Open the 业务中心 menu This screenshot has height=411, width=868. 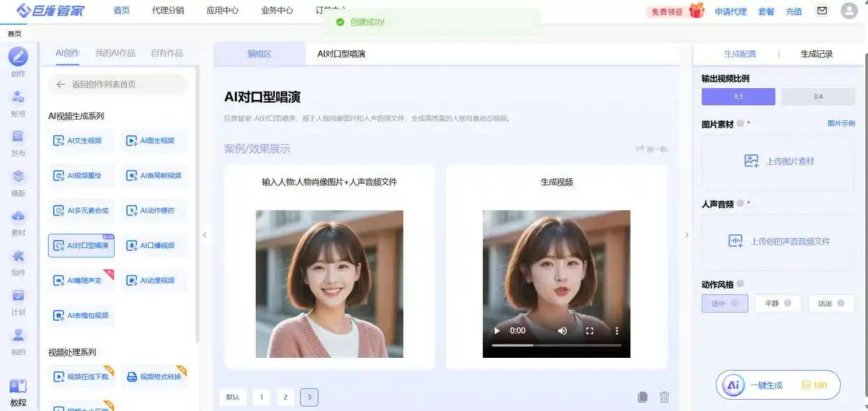click(x=277, y=10)
